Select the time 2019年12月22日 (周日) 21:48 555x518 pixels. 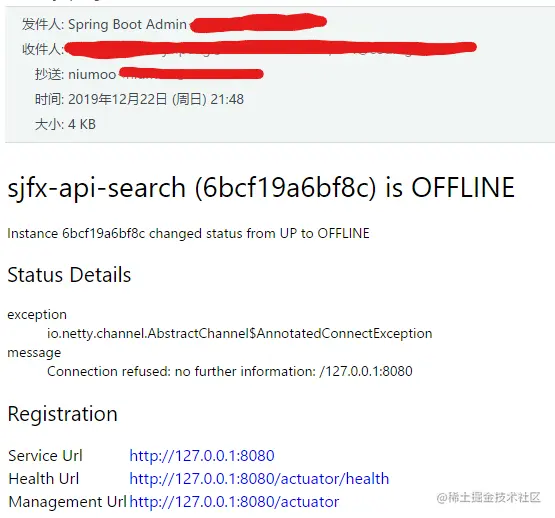[x=156, y=99]
